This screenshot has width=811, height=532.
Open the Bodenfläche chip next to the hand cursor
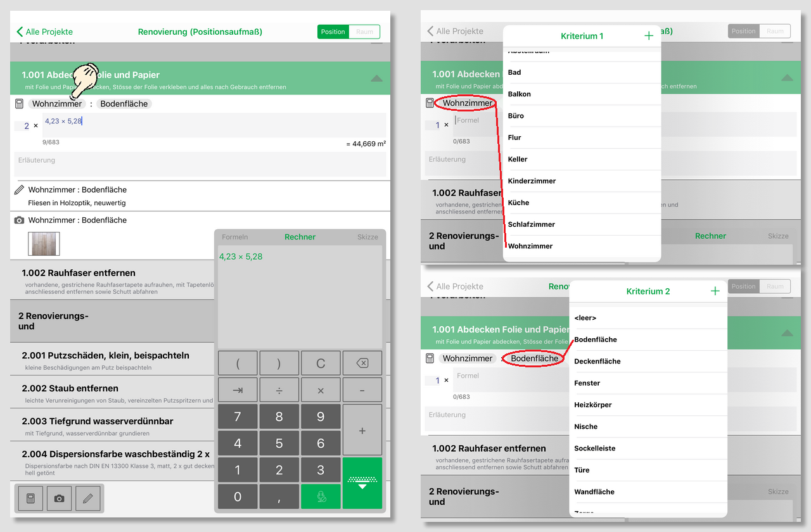(124, 104)
